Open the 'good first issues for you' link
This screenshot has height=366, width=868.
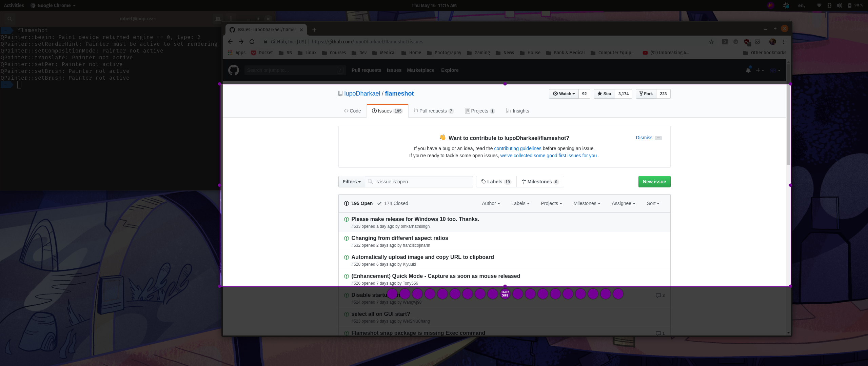(x=548, y=156)
